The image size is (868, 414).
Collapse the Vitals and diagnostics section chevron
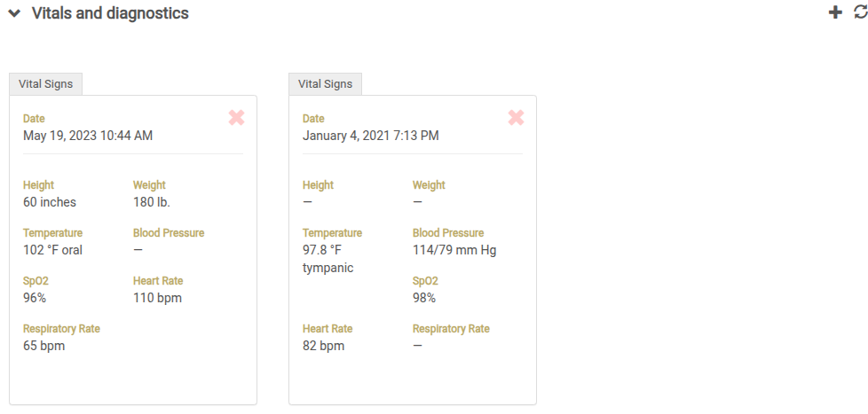click(x=14, y=13)
